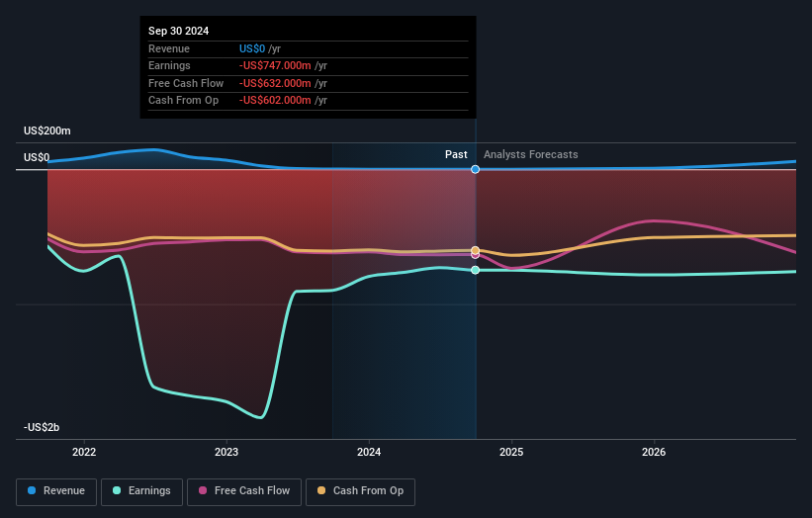Click the 2026 x-axis label
This screenshot has width=812, height=518.
click(x=654, y=452)
